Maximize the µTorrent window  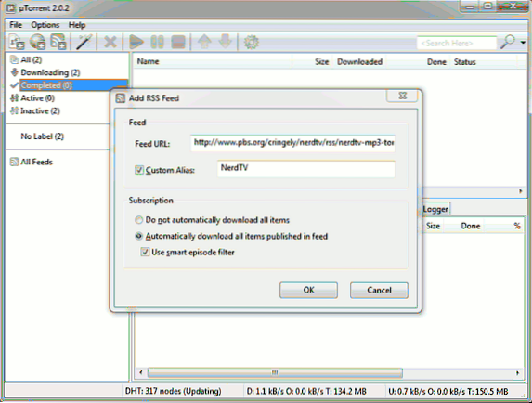(x=487, y=6)
